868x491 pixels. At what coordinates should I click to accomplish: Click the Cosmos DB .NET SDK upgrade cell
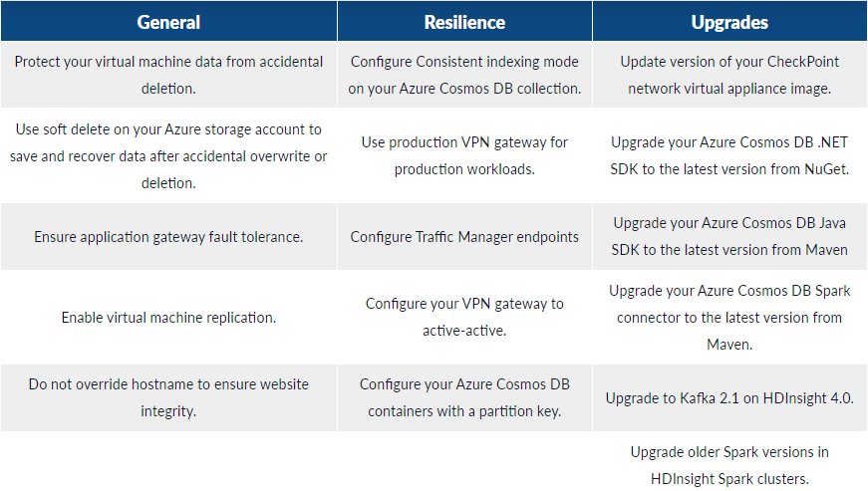[729, 155]
